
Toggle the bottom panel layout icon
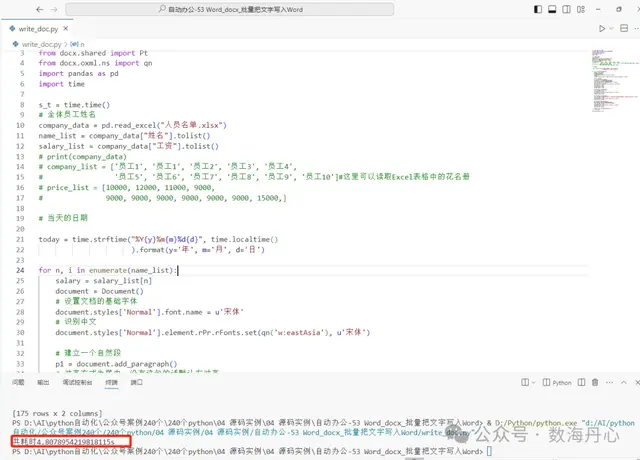(552, 9)
